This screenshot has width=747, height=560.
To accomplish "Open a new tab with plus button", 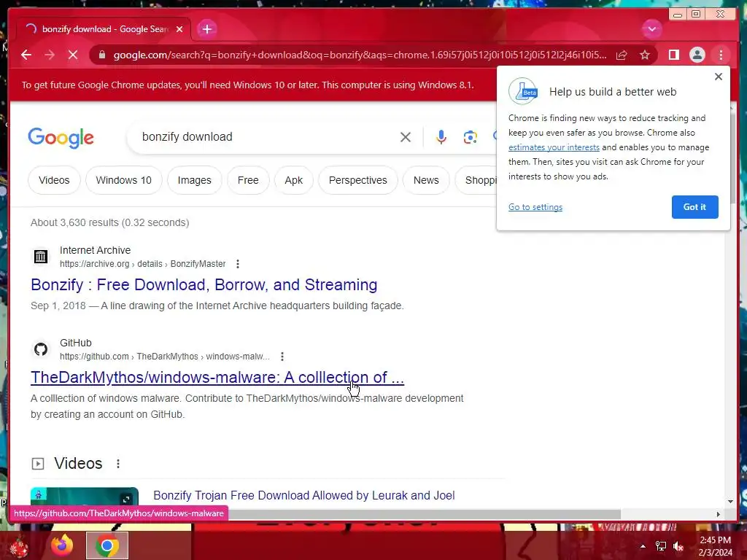I will tap(206, 29).
